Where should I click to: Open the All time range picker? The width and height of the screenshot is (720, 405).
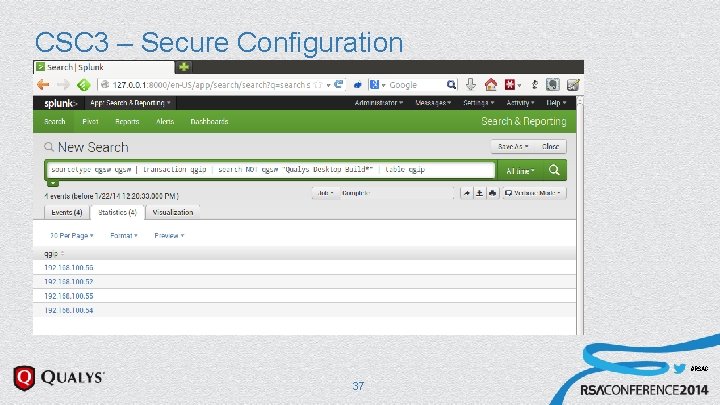[520, 171]
